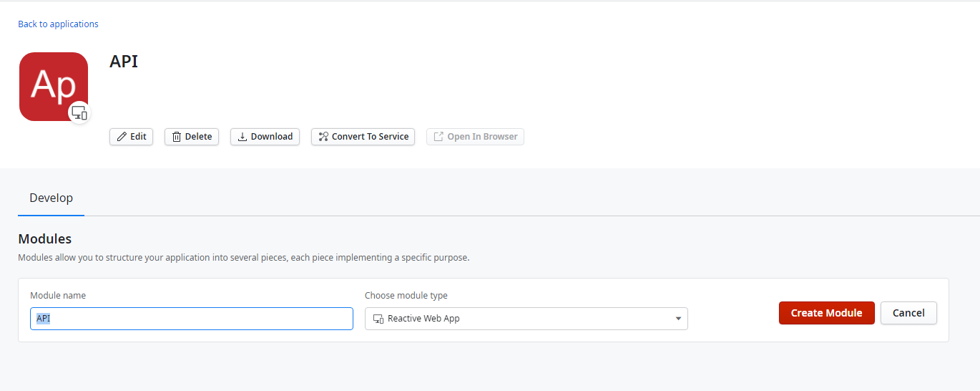Click the Download arrow icon
980x391 pixels.
(242, 137)
